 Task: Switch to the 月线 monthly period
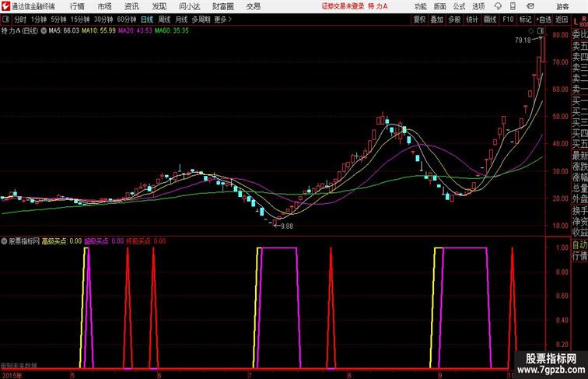[181, 19]
